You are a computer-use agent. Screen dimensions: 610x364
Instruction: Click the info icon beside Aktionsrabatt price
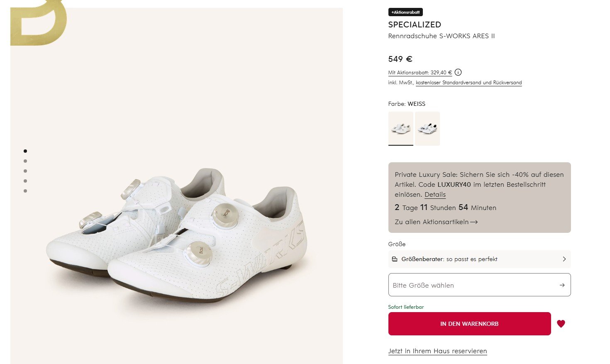458,72
